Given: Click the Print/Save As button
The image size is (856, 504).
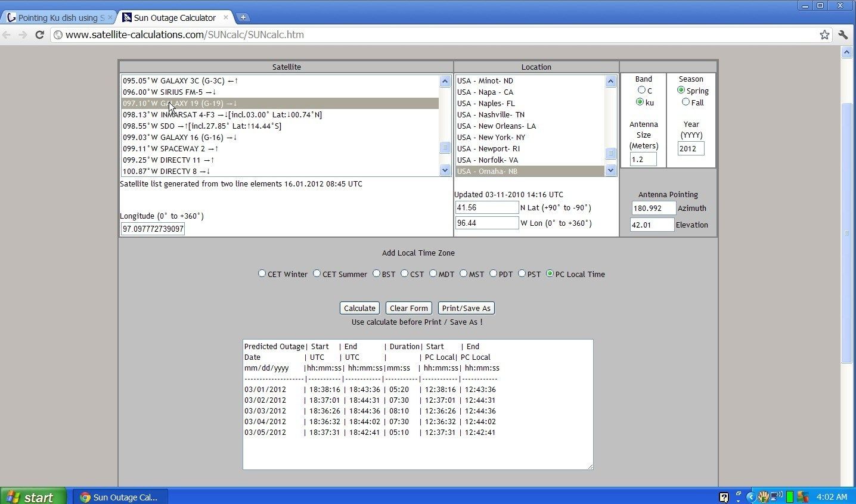Looking at the screenshot, I should click(466, 308).
